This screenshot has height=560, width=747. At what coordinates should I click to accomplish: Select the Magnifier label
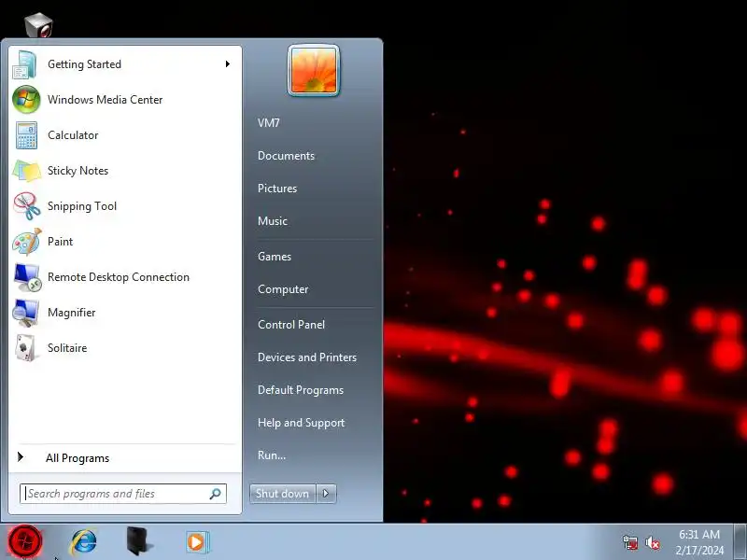[x=72, y=313]
